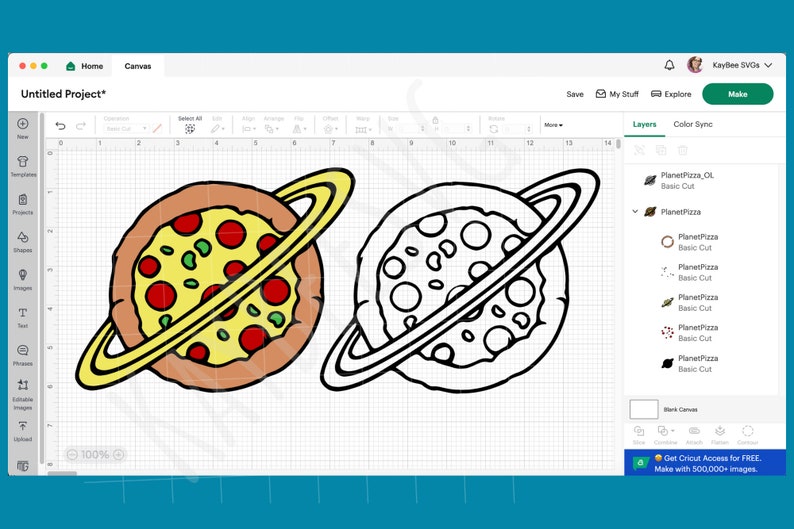Click the Rotate angle input field
Image resolution: width=794 pixels, height=529 pixels.
pyautogui.click(x=518, y=129)
